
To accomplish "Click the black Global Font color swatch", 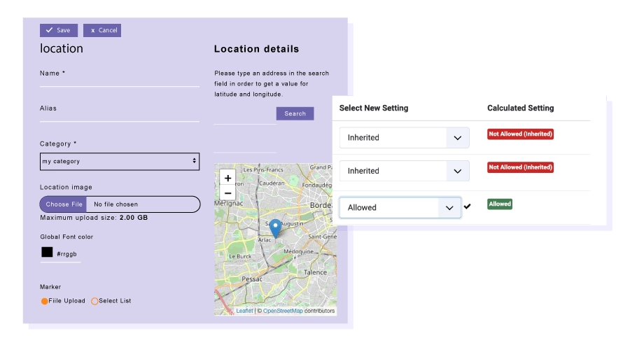I will pos(47,252).
